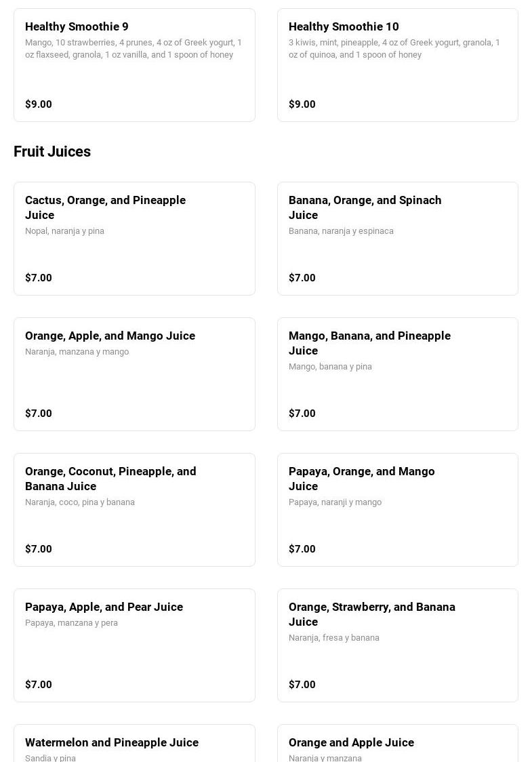Choose Orange, Strawberry, and Banana Juice

pos(397,645)
